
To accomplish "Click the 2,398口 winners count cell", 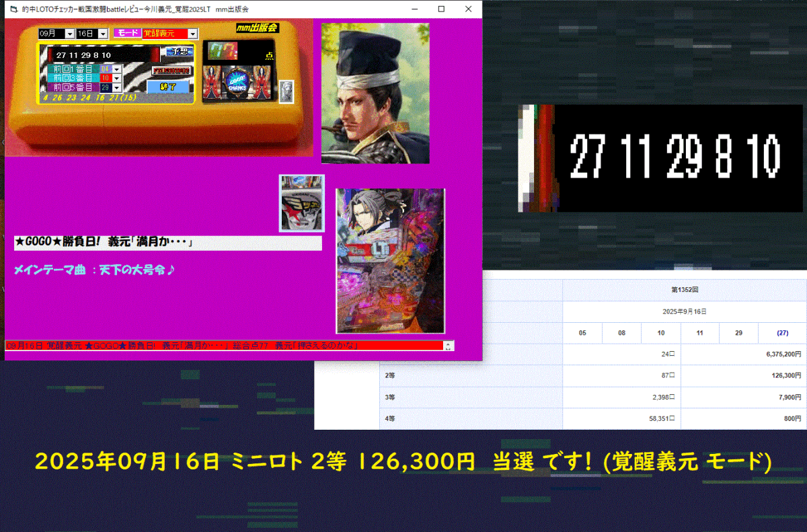I will click(621, 397).
